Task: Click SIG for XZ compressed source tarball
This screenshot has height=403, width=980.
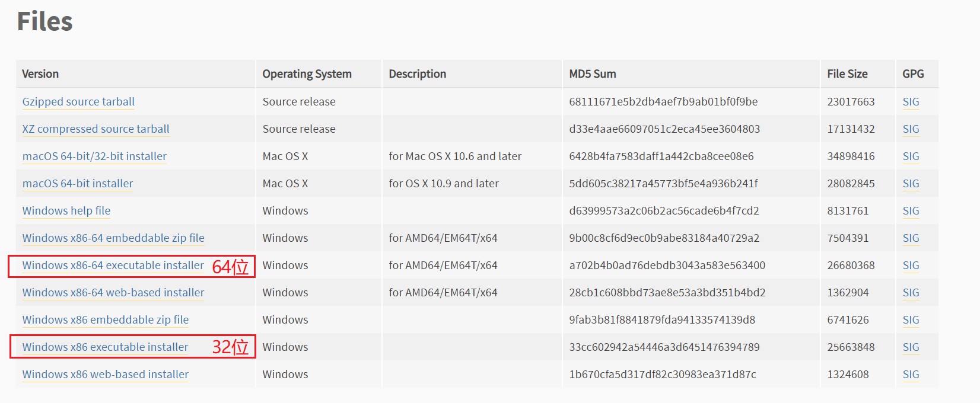Action: click(x=911, y=129)
